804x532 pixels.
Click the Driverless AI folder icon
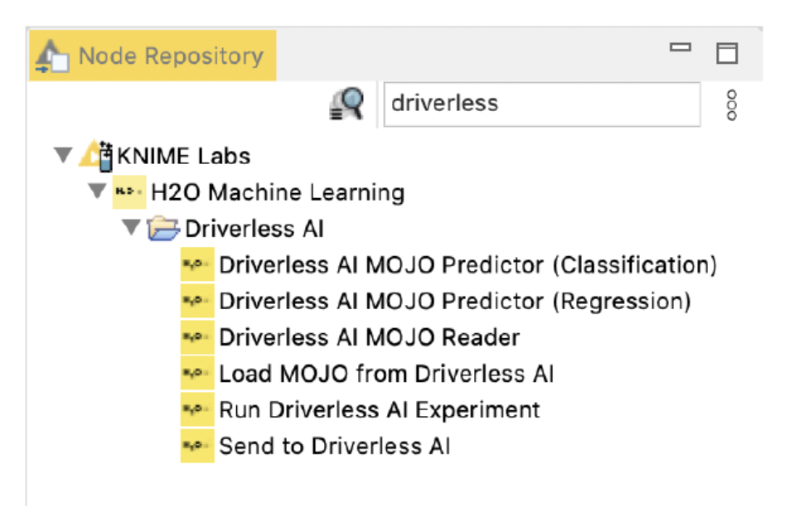(163, 229)
